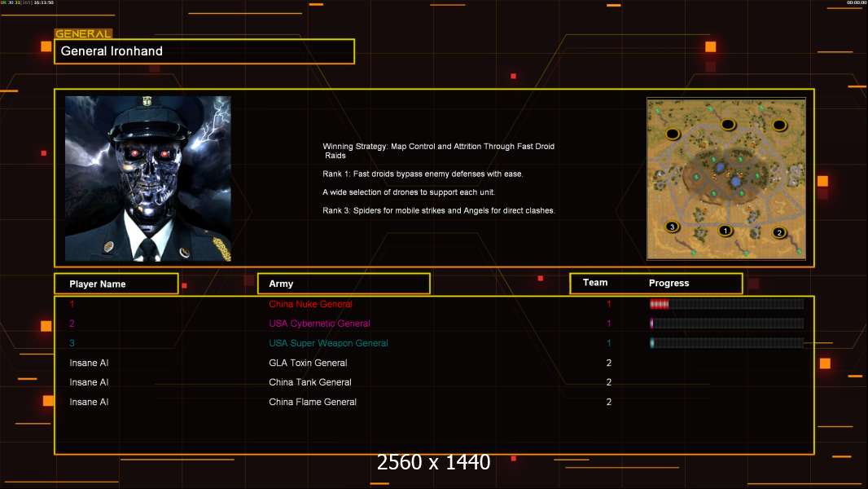This screenshot has width=868, height=489.
Task: Click the timer readout in top-right corner
Action: click(857, 2)
